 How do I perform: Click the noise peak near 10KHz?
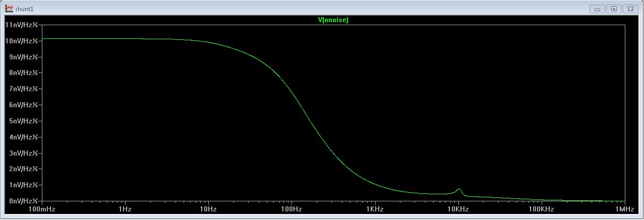point(459,189)
